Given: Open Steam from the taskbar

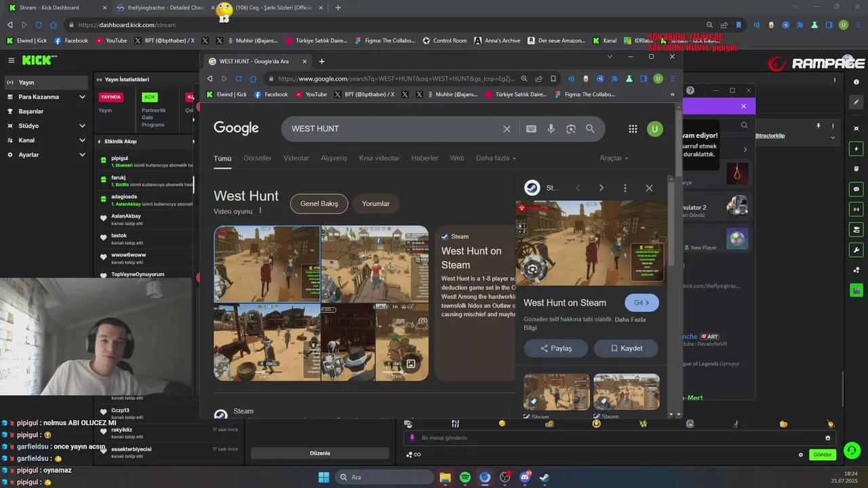Looking at the screenshot, I should point(544,477).
